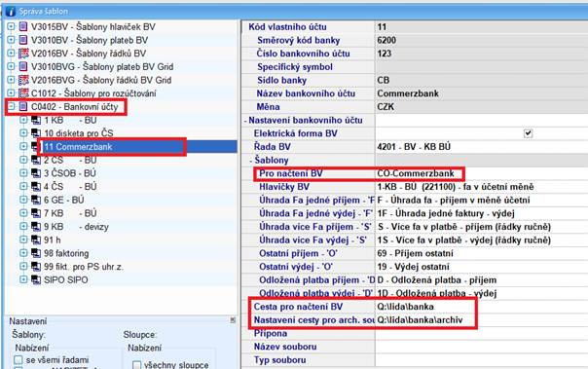Click the Správa šablon window info icon
This screenshot has height=369, width=588.
[11, 12]
